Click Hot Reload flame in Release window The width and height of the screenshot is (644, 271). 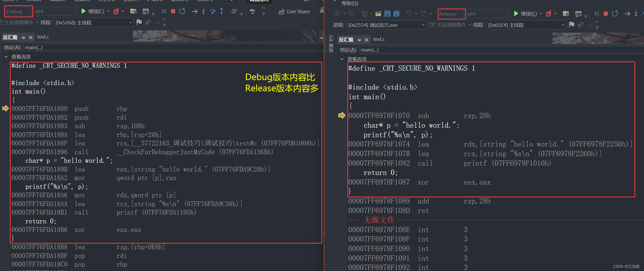[x=549, y=14]
